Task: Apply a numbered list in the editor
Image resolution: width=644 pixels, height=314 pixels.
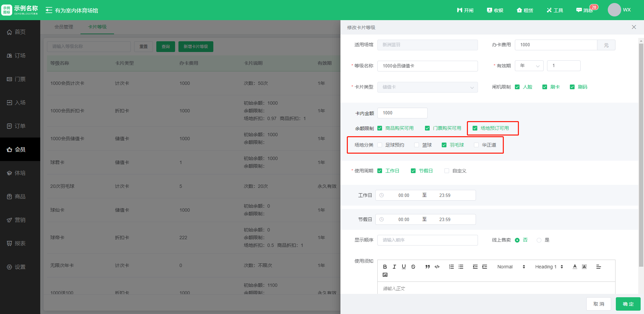Action: click(x=451, y=267)
